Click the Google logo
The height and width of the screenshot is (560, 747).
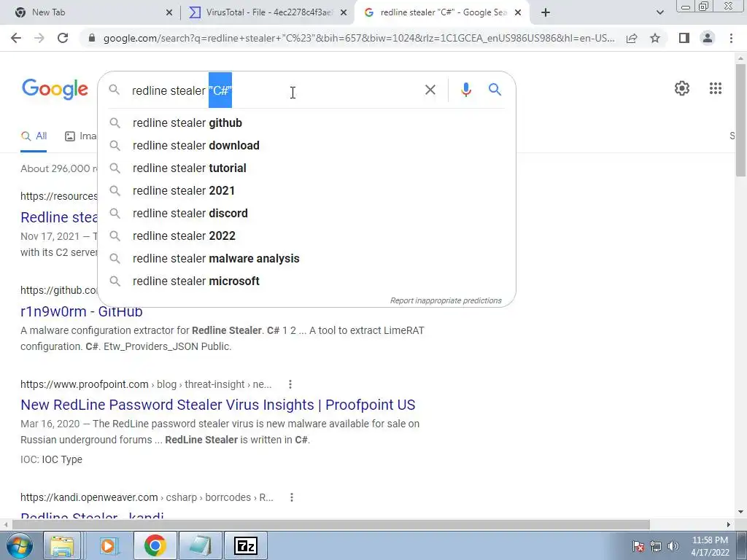point(55,90)
